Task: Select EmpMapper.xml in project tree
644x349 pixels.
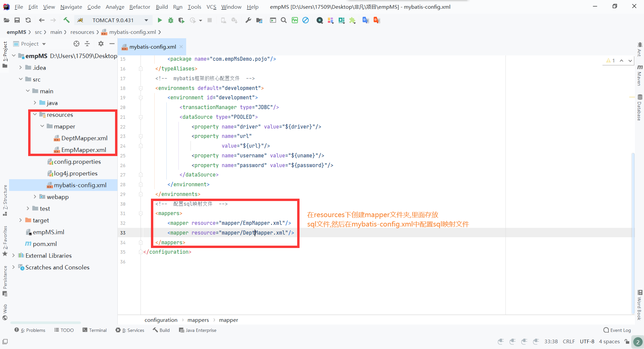Action: [x=84, y=150]
